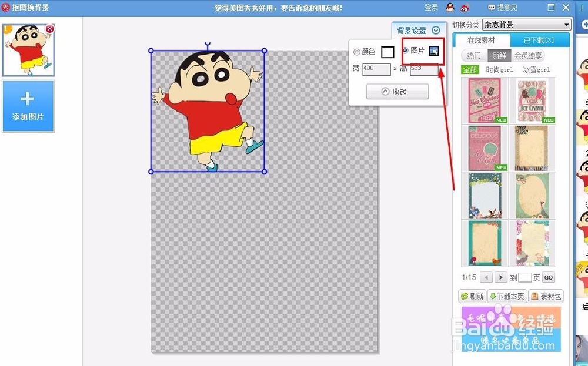
Task: Select the 颜色 color radio button
Action: pos(357,52)
